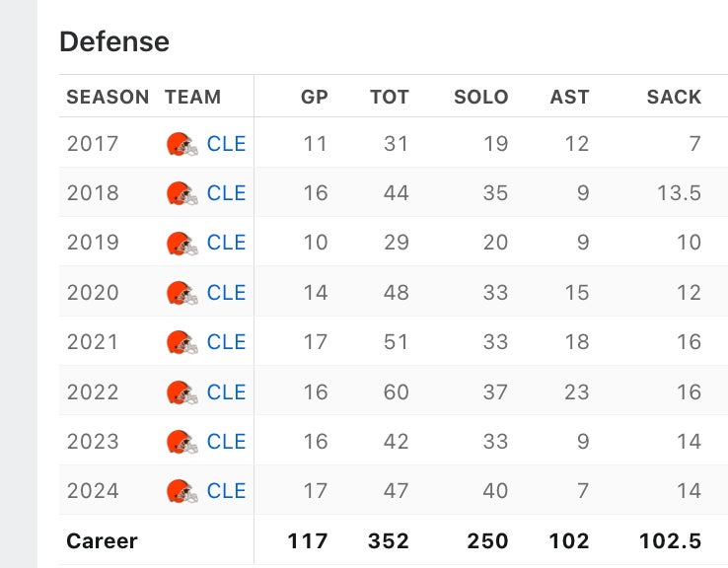Click the AST column header
This screenshot has width=728, height=568.
tap(569, 97)
